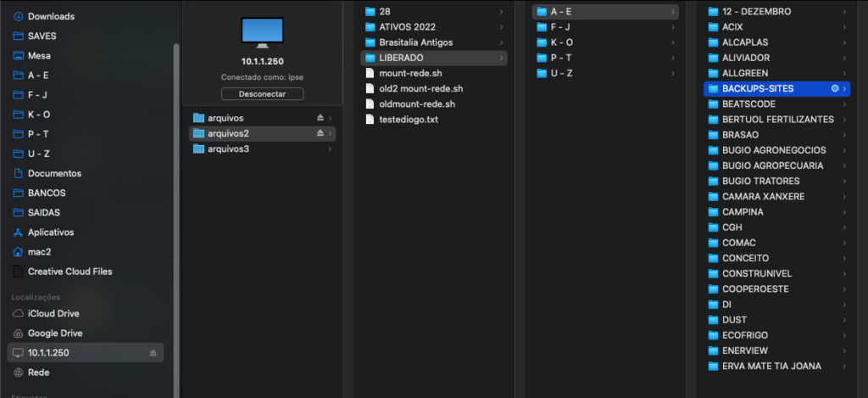
Task: Click the mac2 home folder icon
Action: tap(19, 252)
